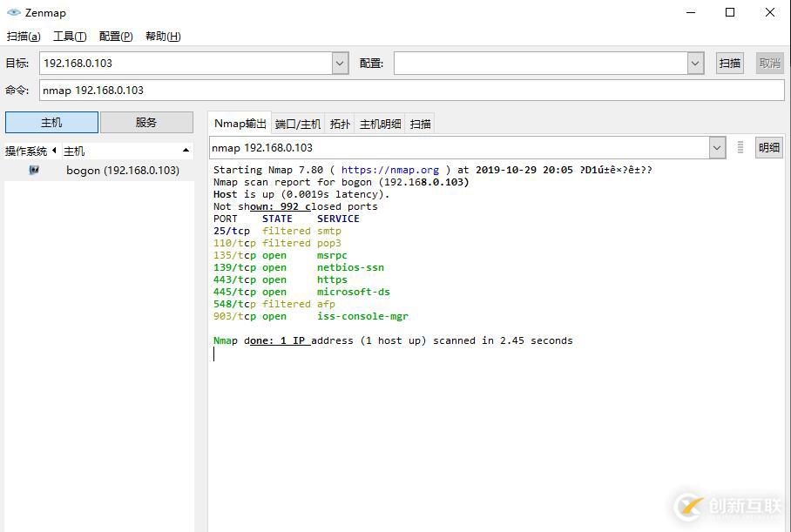The image size is (791, 532).
Task: Switch to the 主机明细 tab
Action: pyautogui.click(x=380, y=124)
